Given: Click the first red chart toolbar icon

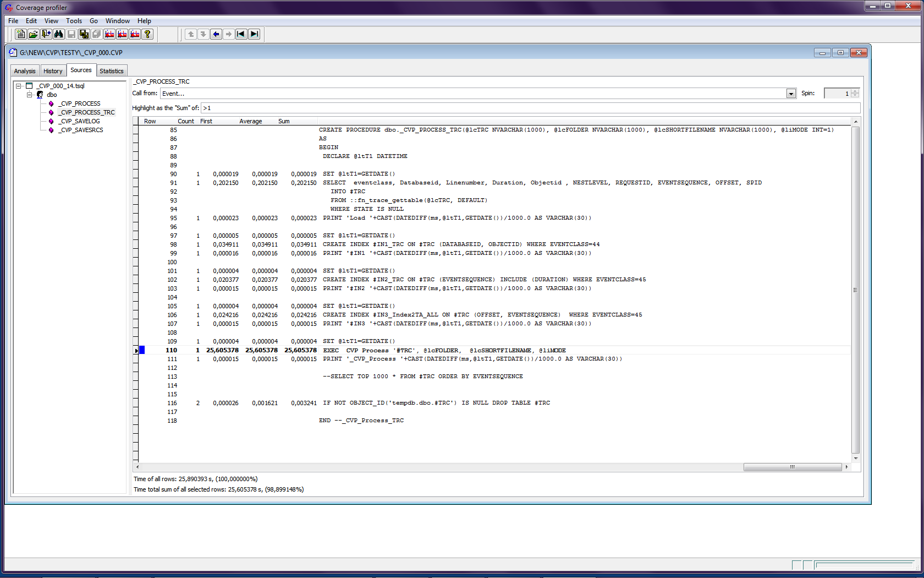Looking at the screenshot, I should coord(109,34).
